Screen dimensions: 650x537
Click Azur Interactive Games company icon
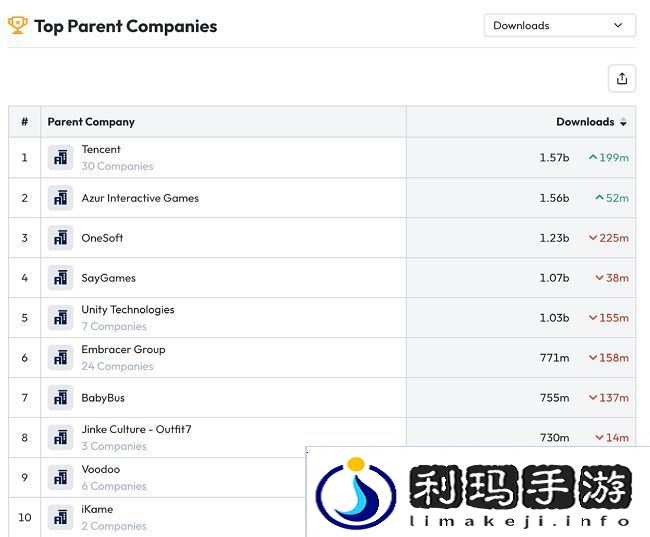click(x=60, y=198)
